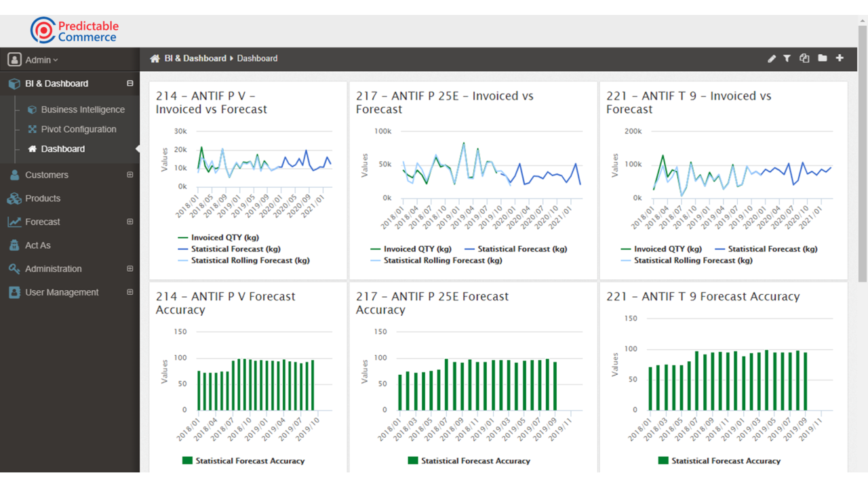Viewport: 868px width, 488px height.
Task: Toggle Invoiced QTY legend in 217 chart
Action: click(x=411, y=249)
